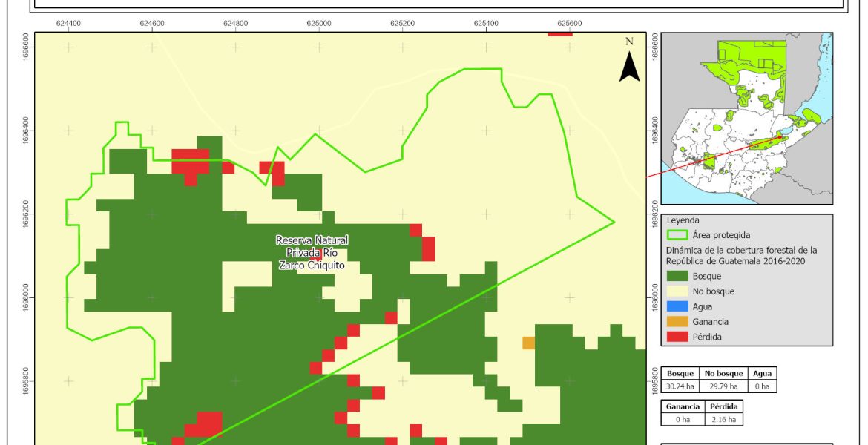Screen dimensions: 868x445
Task: Click the 625000 top axis coordinate label
Action: (319, 24)
